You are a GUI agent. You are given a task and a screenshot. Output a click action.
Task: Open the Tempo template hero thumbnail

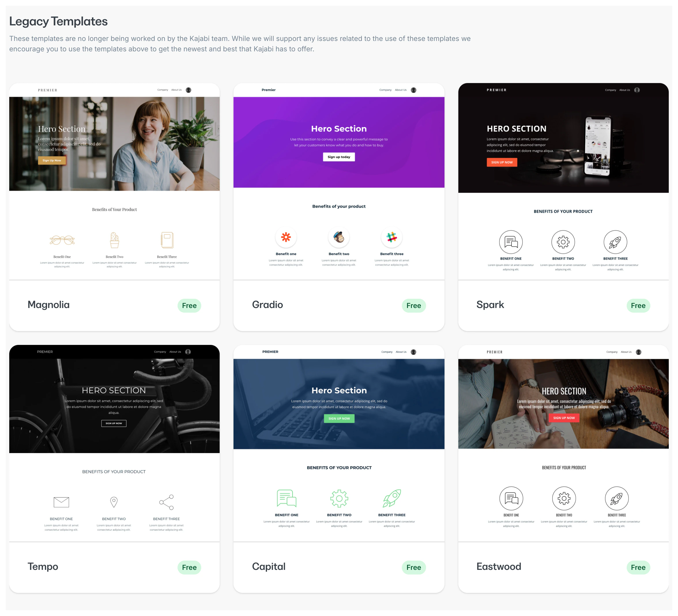[114, 405]
